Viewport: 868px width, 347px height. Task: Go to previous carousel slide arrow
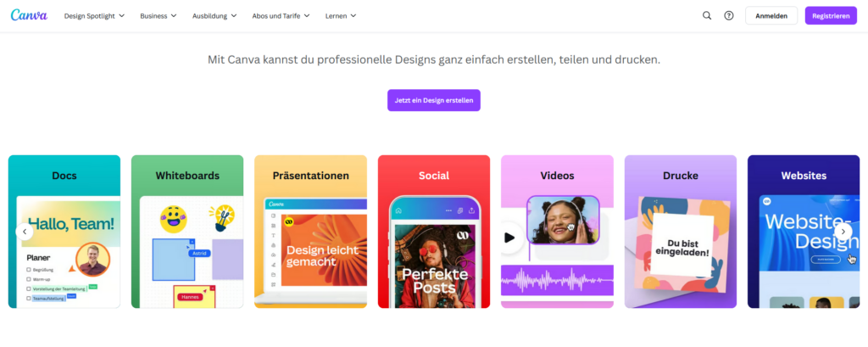click(x=25, y=231)
